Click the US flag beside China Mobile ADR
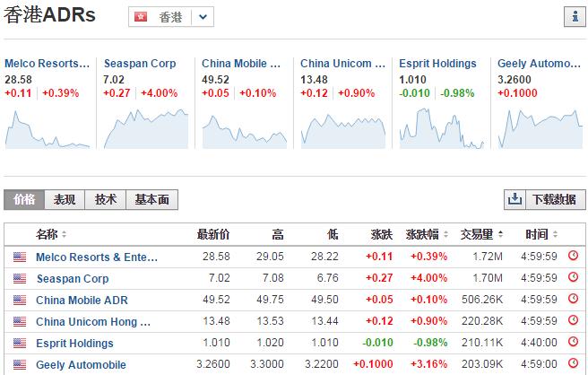The image size is (588, 375). point(20,301)
